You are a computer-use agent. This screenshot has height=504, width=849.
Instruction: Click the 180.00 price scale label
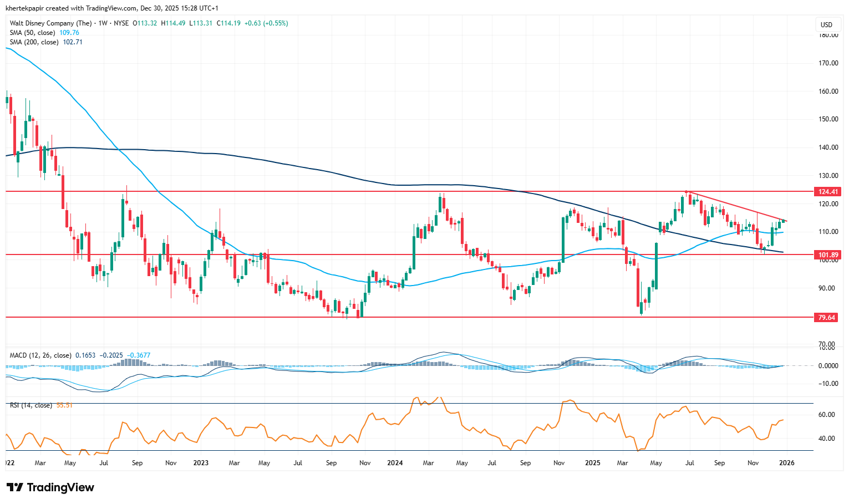[828, 35]
